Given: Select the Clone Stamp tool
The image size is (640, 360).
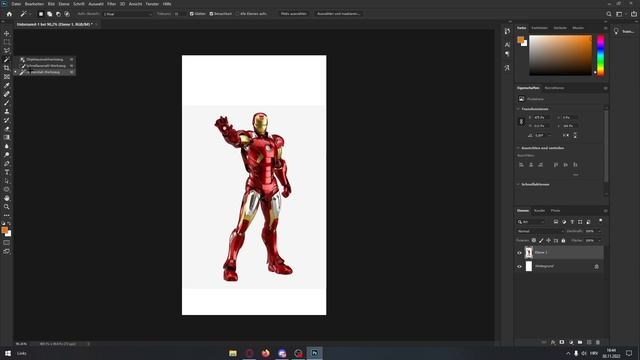Looking at the screenshot, I should tap(7, 111).
